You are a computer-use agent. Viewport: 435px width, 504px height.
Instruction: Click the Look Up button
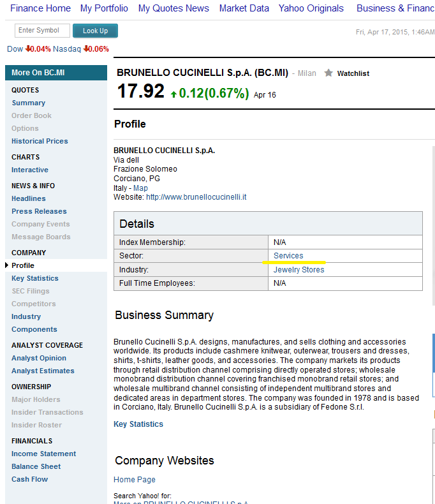click(x=95, y=31)
